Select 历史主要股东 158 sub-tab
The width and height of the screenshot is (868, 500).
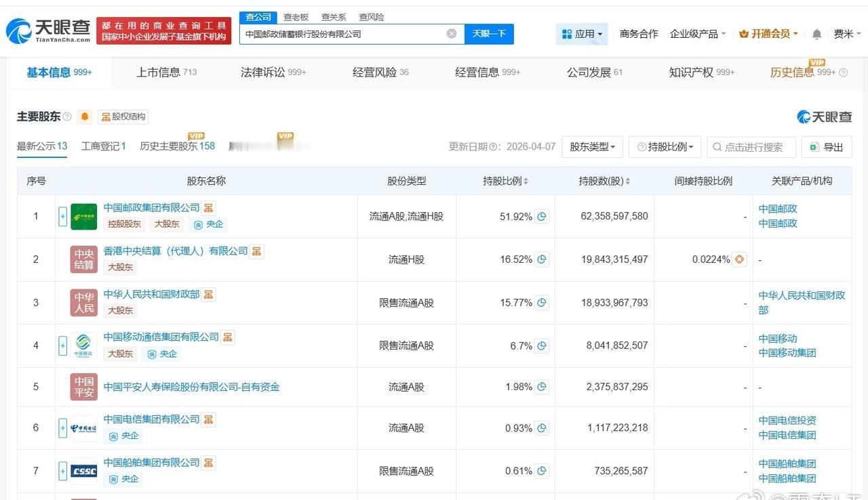177,146
